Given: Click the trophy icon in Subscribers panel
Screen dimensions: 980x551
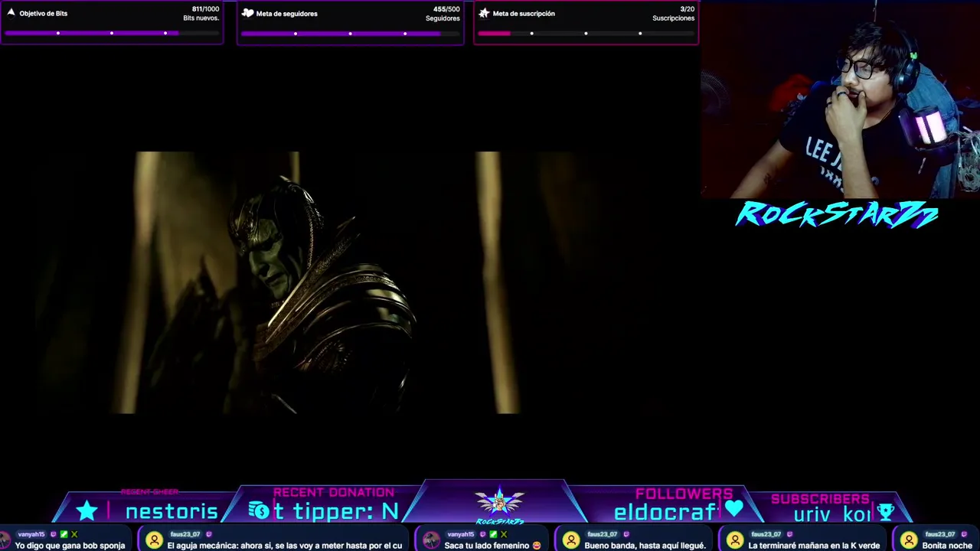Looking at the screenshot, I should point(886,512).
